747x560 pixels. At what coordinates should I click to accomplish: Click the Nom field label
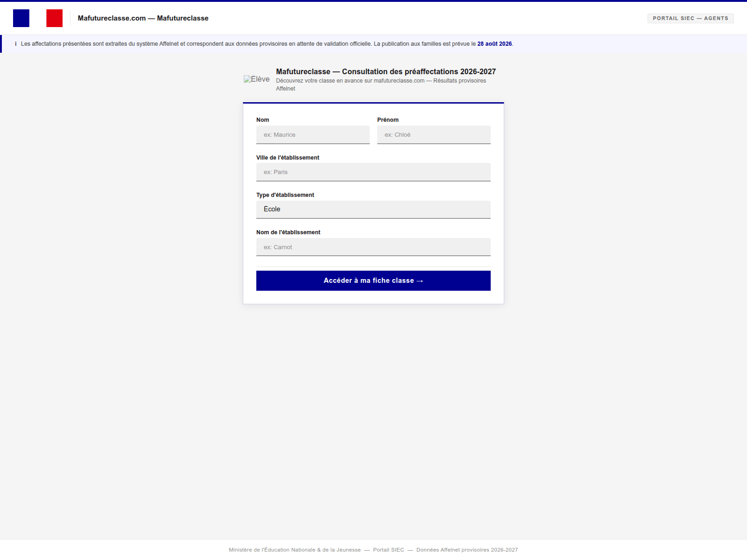(x=262, y=120)
